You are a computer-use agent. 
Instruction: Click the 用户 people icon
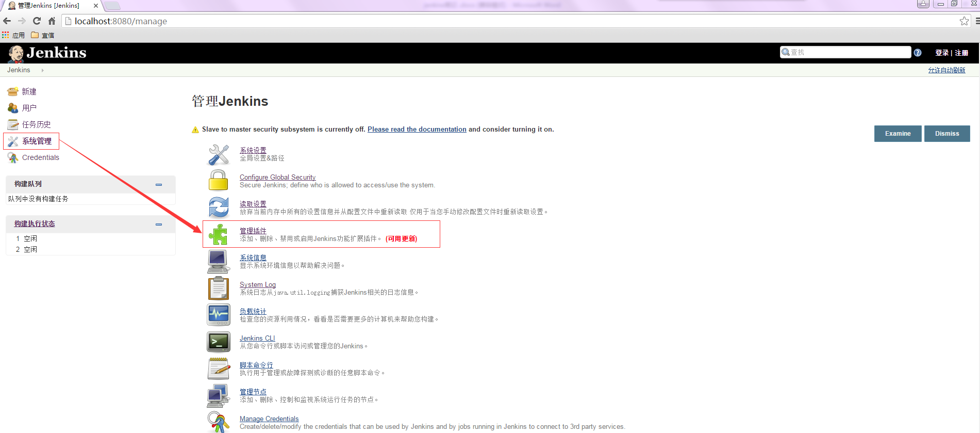[13, 108]
